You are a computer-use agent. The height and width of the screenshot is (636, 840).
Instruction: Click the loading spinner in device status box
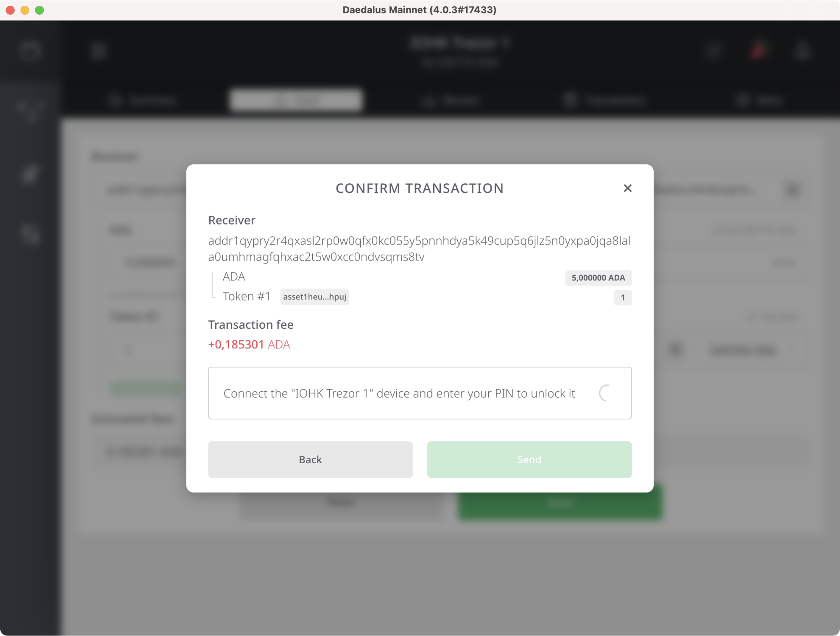click(606, 393)
